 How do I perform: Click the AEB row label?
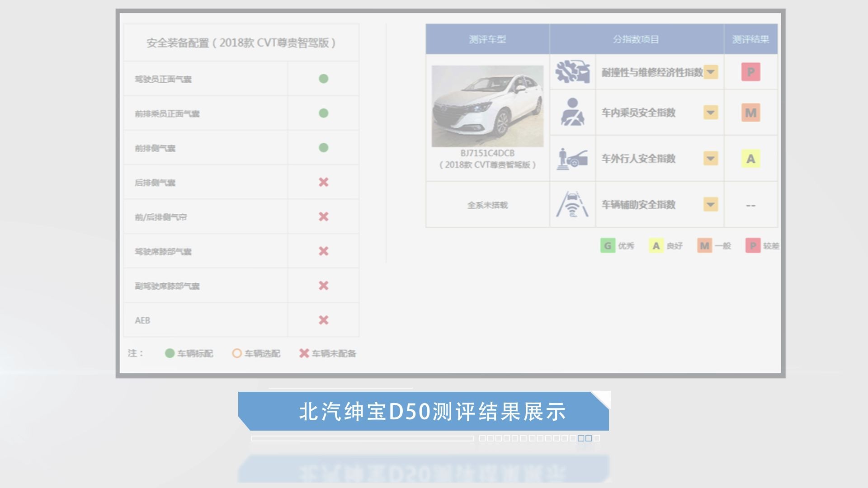tap(142, 320)
